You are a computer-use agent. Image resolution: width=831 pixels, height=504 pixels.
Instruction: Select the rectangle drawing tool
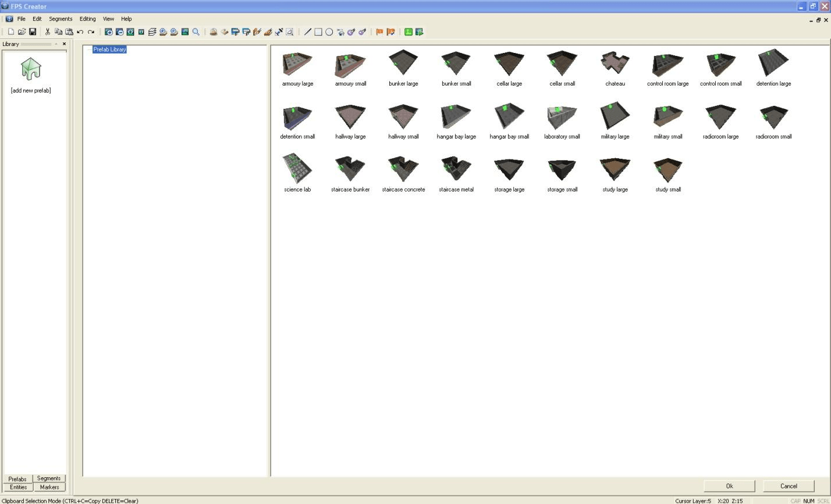pyautogui.click(x=318, y=32)
